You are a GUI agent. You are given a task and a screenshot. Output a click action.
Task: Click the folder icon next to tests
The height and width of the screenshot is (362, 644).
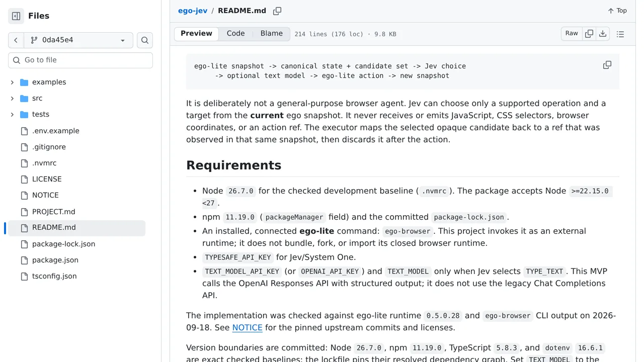tap(24, 115)
